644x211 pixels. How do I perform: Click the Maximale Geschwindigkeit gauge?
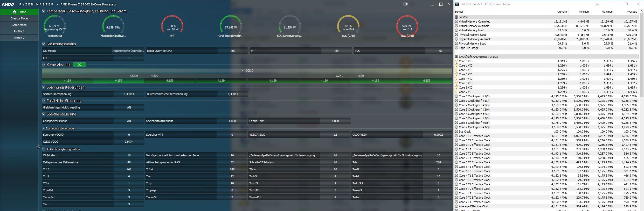click(113, 26)
